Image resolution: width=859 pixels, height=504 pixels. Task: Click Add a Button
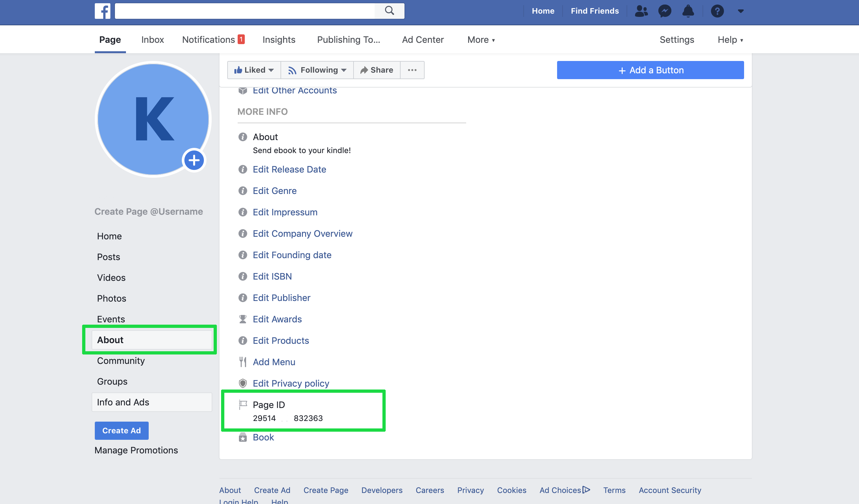(x=650, y=70)
